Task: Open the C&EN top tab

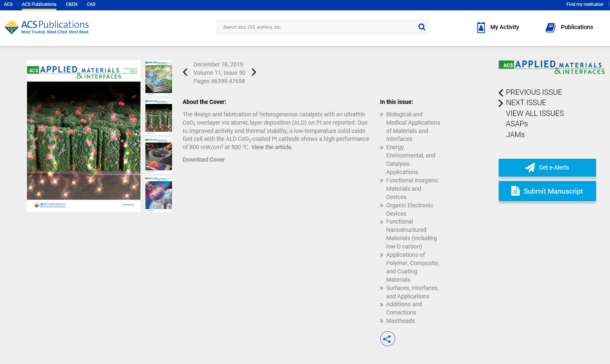Action: pos(71,4)
